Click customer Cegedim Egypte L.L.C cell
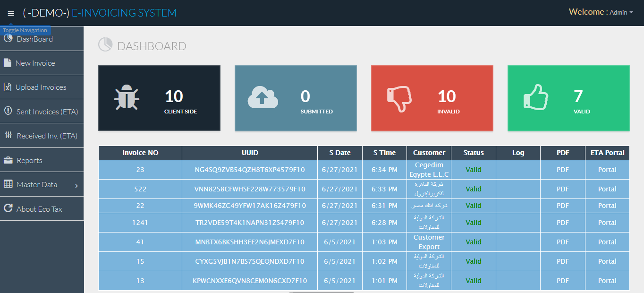Viewport: 644px width, 293px height. (429, 170)
